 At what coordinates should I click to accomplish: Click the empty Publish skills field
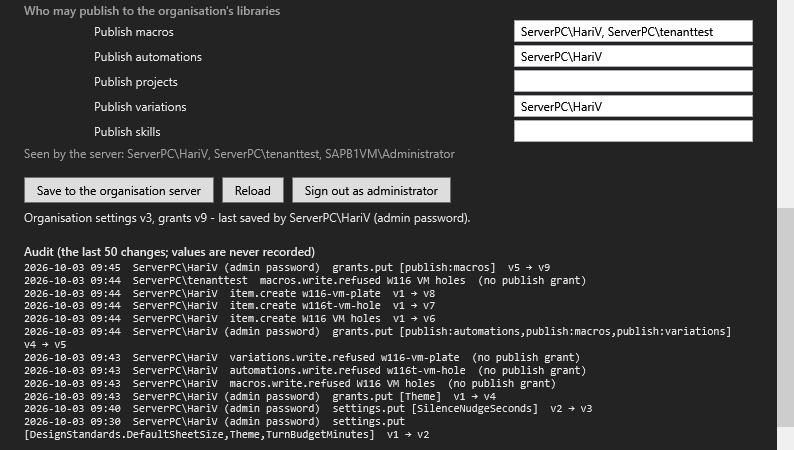pos(633,131)
